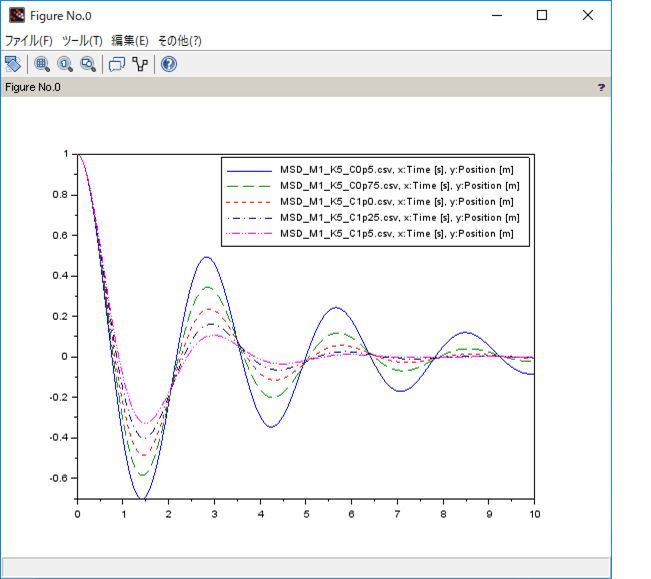
Task: Click the Figure No.0 dock title bar
Action: coord(306,87)
